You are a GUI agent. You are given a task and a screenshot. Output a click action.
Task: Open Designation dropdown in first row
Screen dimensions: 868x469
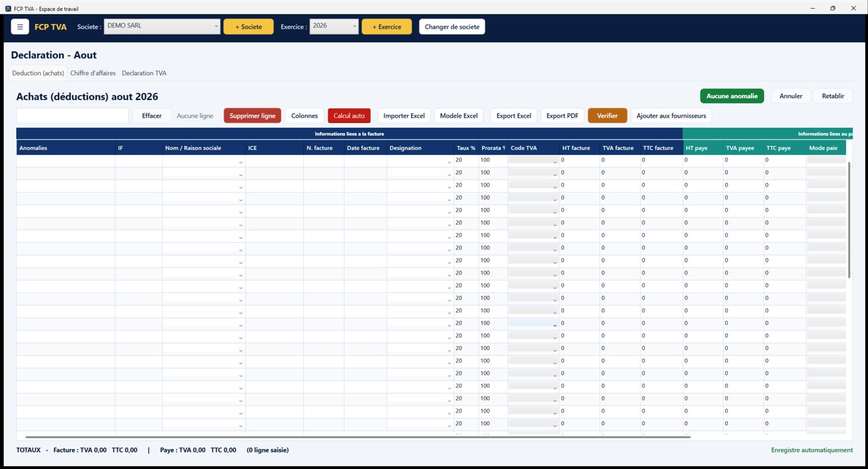[420, 161]
